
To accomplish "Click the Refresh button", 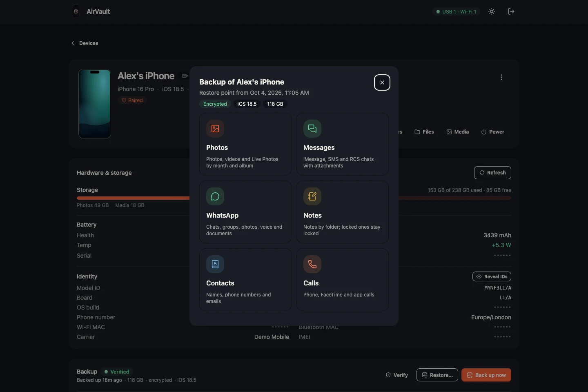I will (492, 173).
